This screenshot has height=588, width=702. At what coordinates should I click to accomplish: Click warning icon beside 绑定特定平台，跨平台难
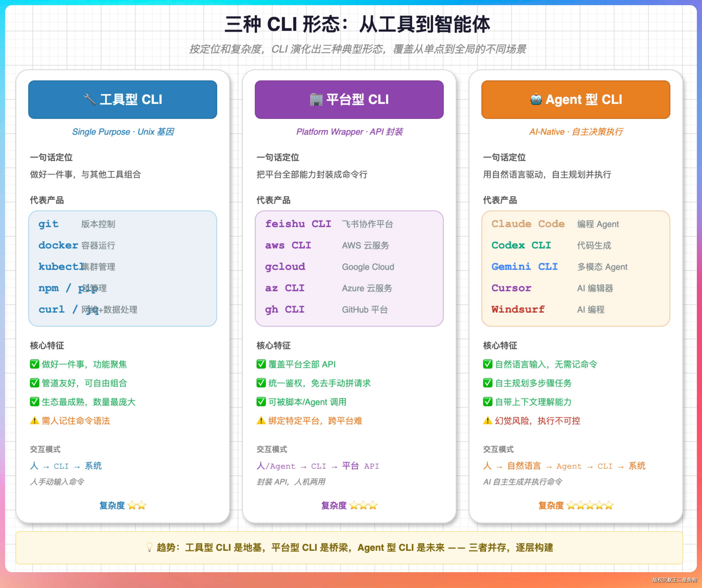pos(261,421)
